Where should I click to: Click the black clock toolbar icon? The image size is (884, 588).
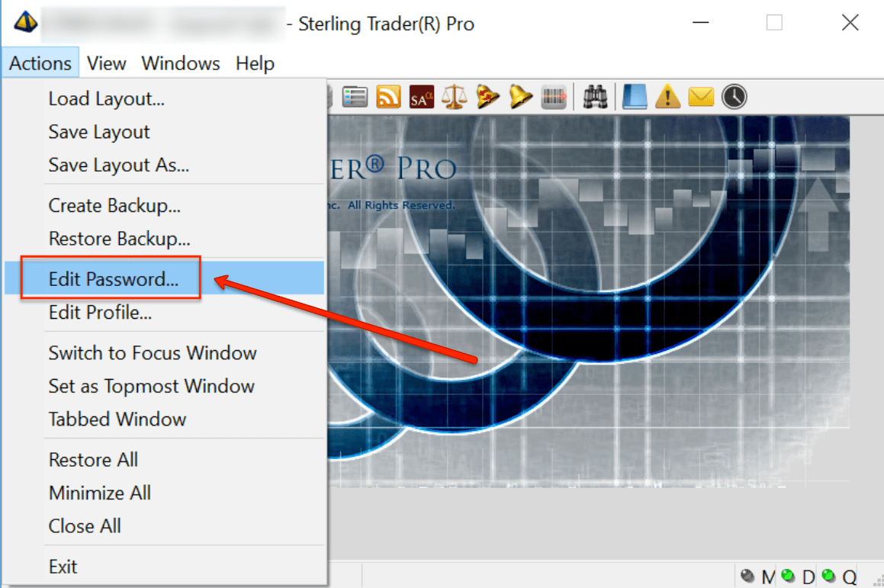[734, 97]
